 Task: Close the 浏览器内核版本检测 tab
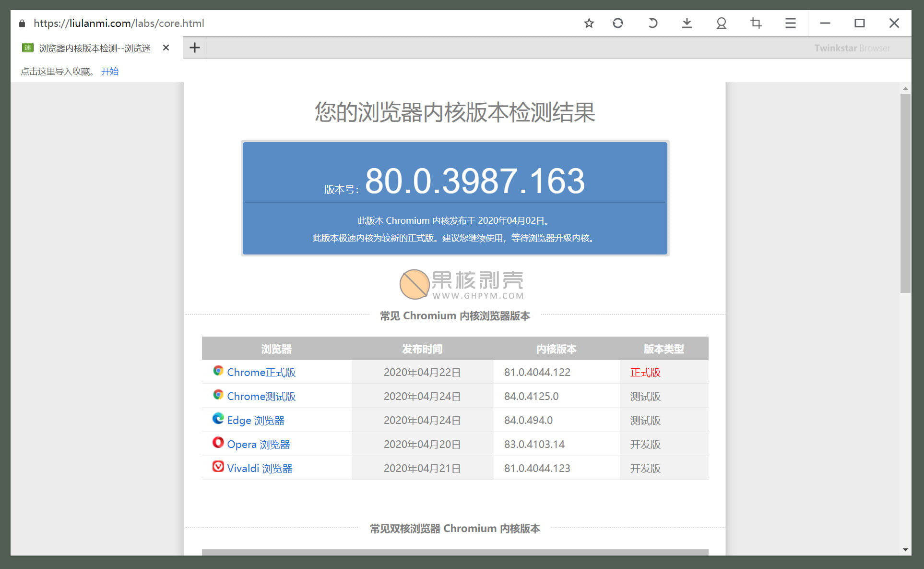click(x=166, y=48)
